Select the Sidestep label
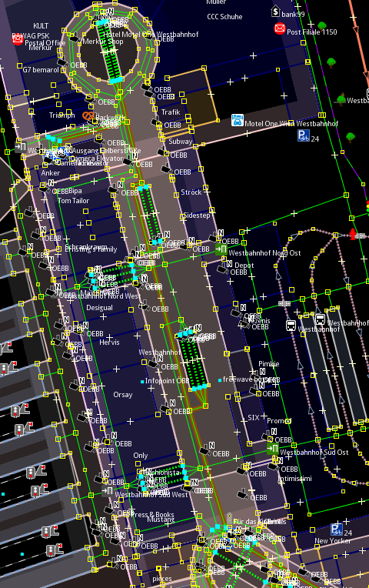This screenshot has width=369, height=588. click(x=197, y=215)
